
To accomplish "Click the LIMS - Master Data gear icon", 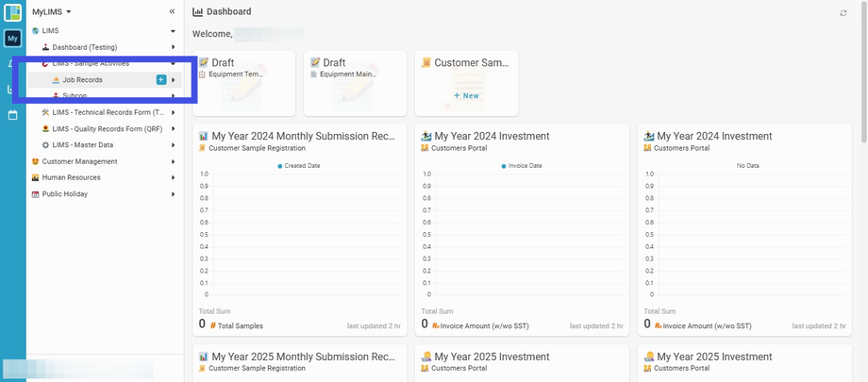I will (45, 145).
